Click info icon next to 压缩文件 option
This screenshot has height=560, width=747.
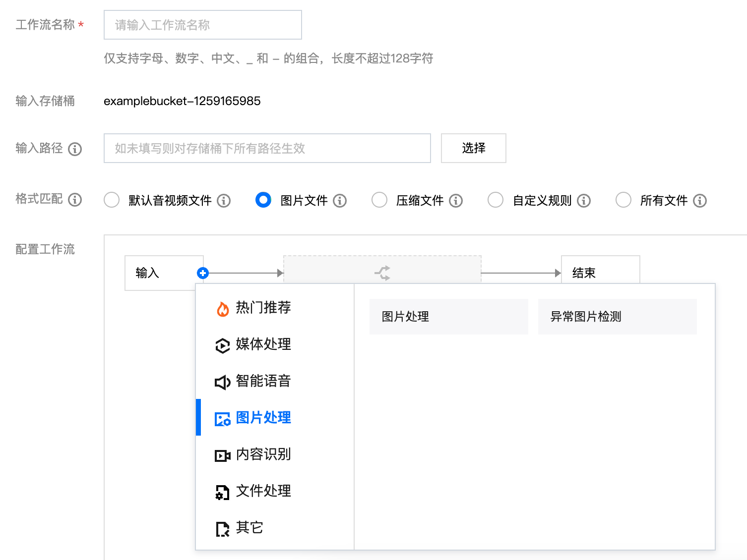456,201
